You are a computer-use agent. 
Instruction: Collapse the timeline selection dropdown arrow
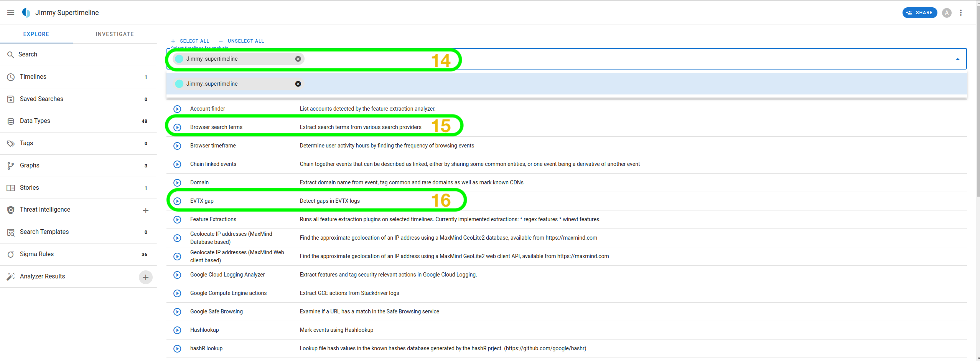958,59
